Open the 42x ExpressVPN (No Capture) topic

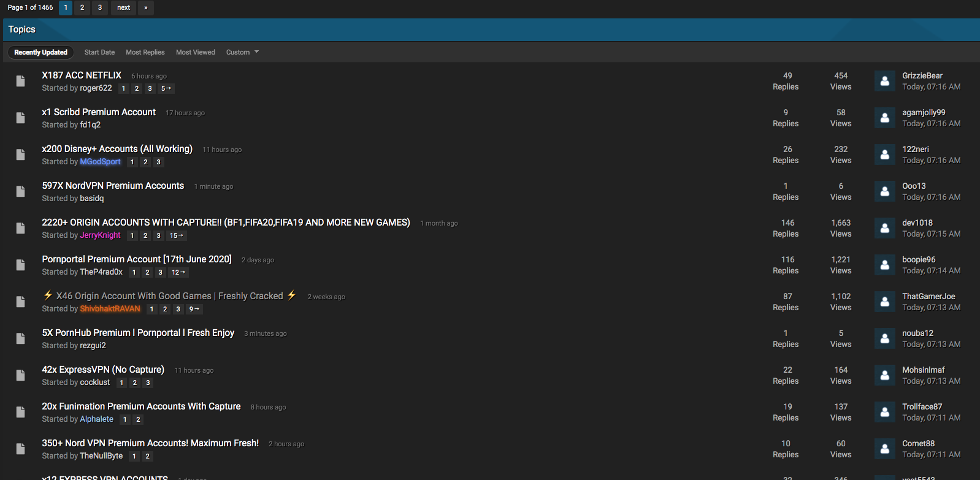coord(103,369)
